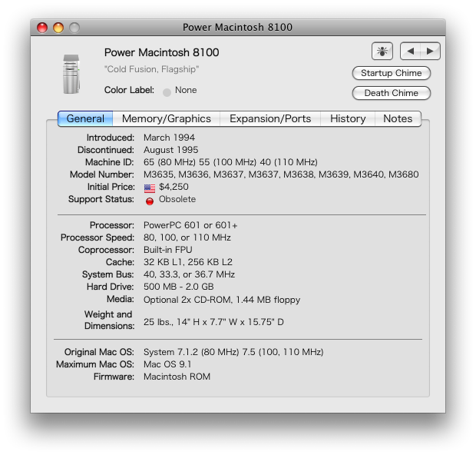Click the "Cold Fusion, Flagship" codename text
This screenshot has height=455, width=476.
[x=151, y=69]
